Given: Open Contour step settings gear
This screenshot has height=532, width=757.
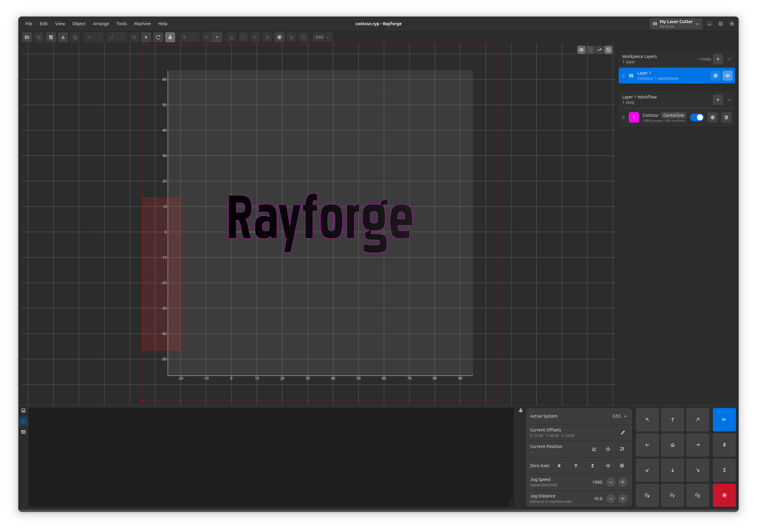Looking at the screenshot, I should click(x=713, y=117).
